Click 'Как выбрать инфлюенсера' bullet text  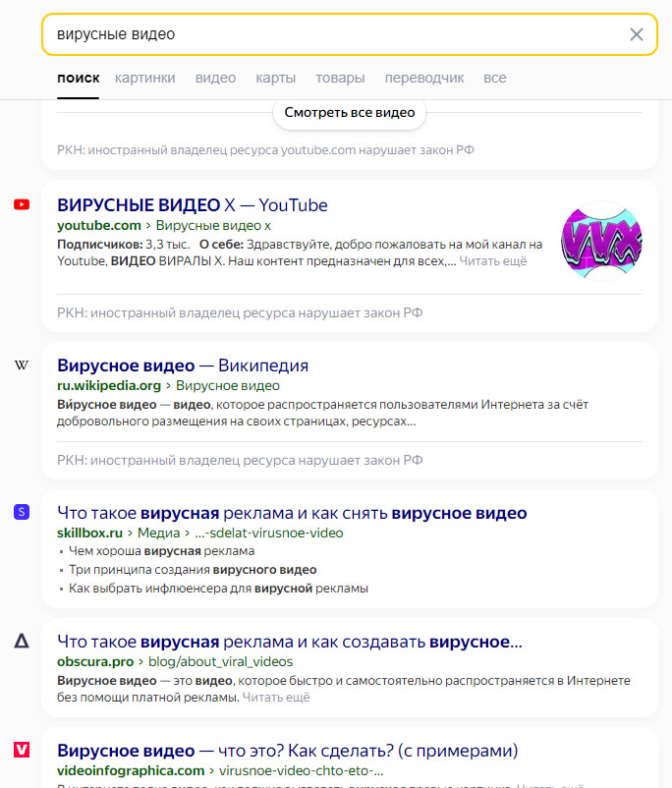pyautogui.click(x=218, y=589)
